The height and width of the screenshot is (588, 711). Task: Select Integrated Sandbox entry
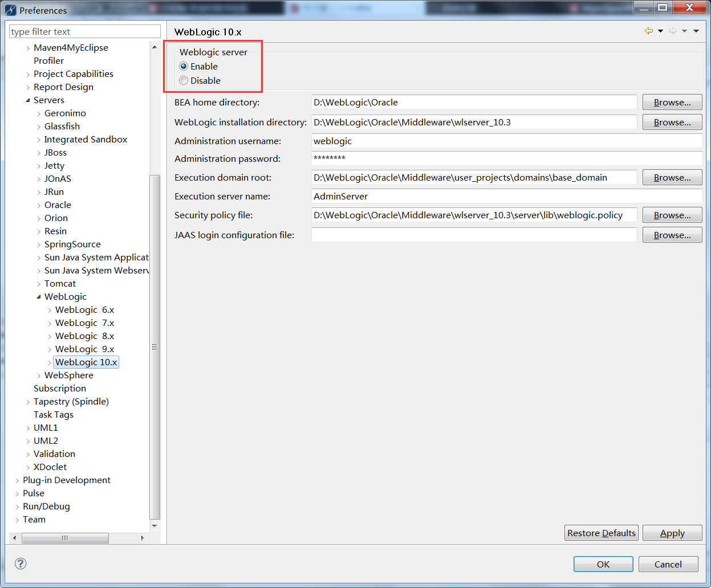86,140
